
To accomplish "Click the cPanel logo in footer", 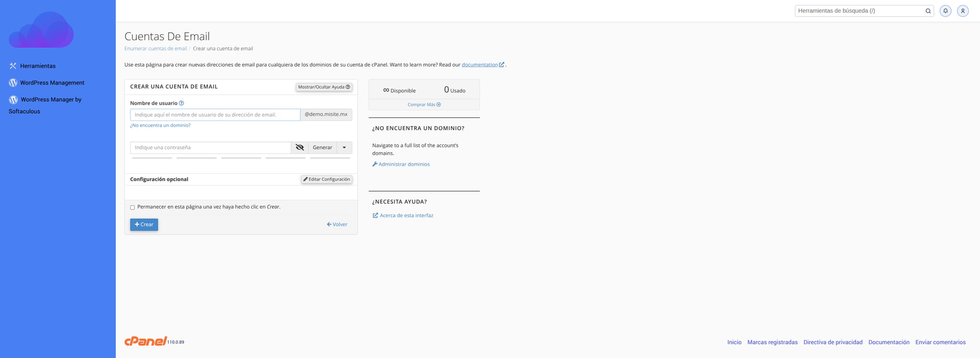I will click(x=146, y=341).
